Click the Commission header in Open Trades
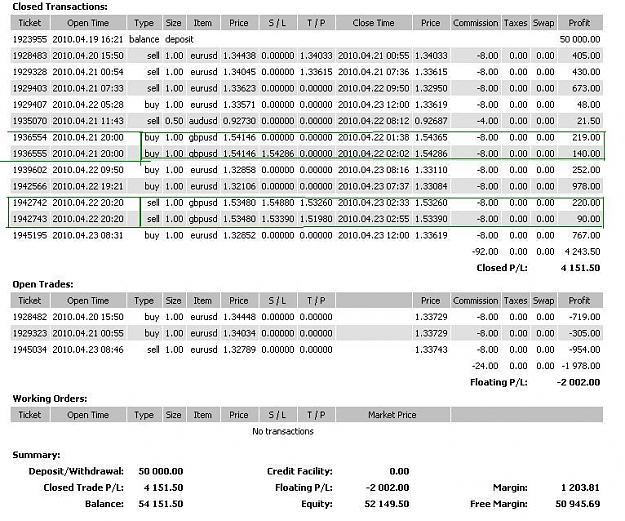Image resolution: width=625 pixels, height=521 pixels. [476, 301]
